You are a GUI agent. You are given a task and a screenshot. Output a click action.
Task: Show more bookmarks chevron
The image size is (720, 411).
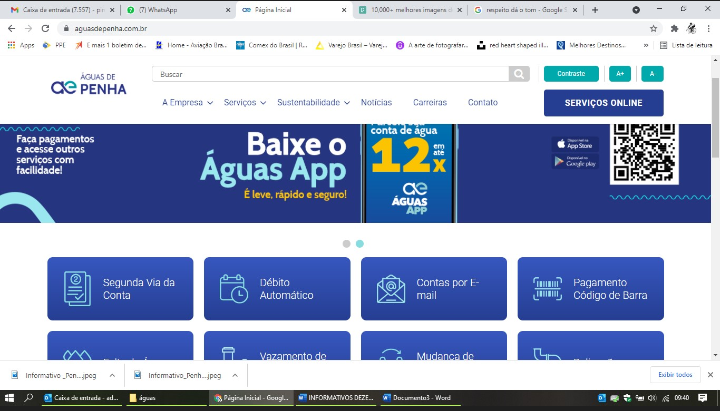646,45
